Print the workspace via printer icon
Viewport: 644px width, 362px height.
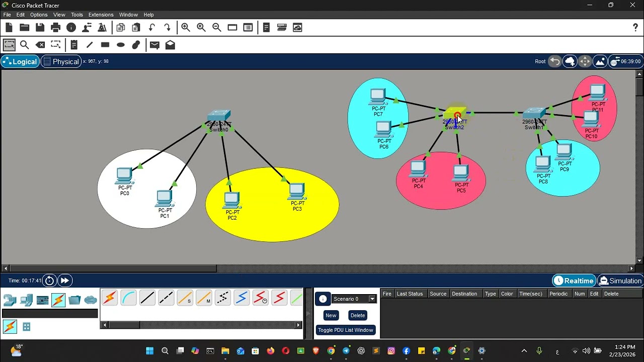55,28
